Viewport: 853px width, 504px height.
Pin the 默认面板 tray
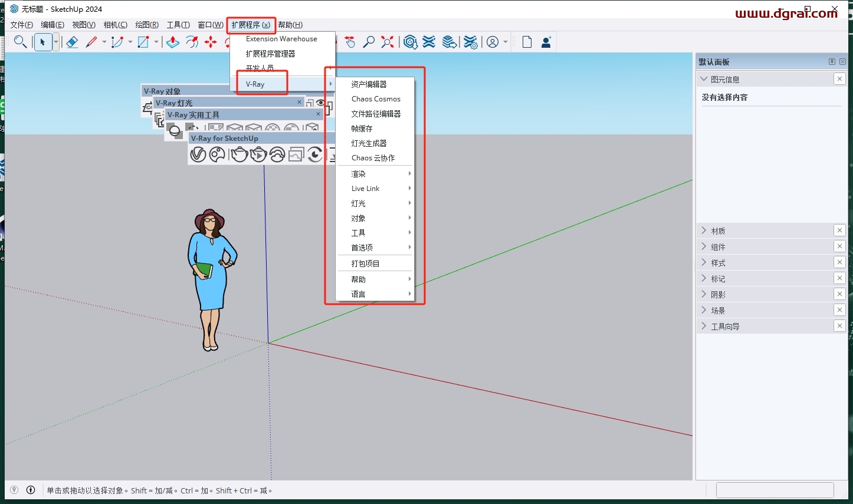pyautogui.click(x=832, y=61)
